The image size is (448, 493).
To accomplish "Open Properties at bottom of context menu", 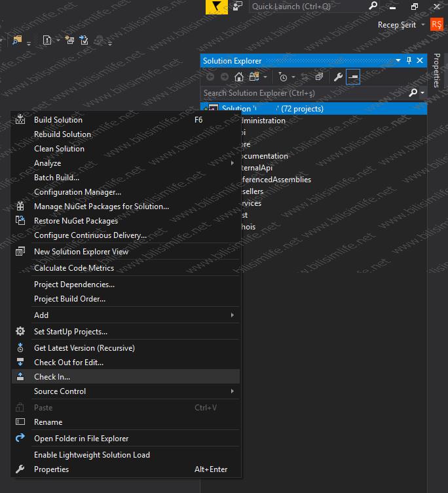I will coord(126,469).
